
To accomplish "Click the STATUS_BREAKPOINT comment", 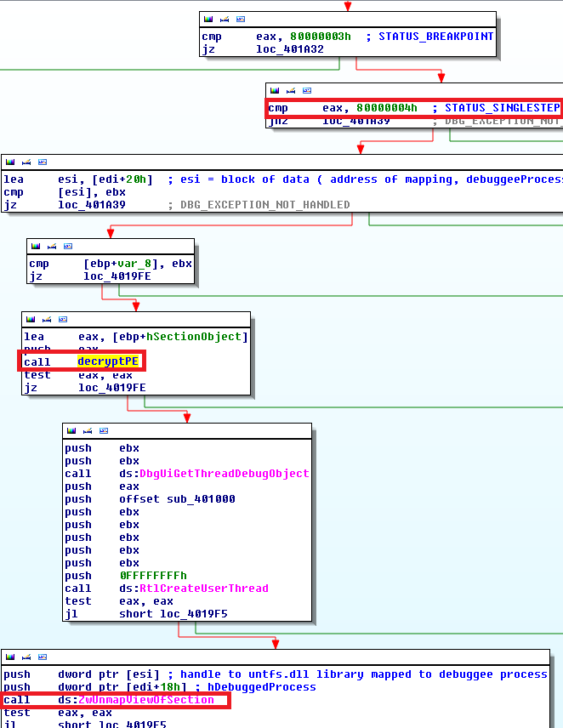I will pos(429,37).
